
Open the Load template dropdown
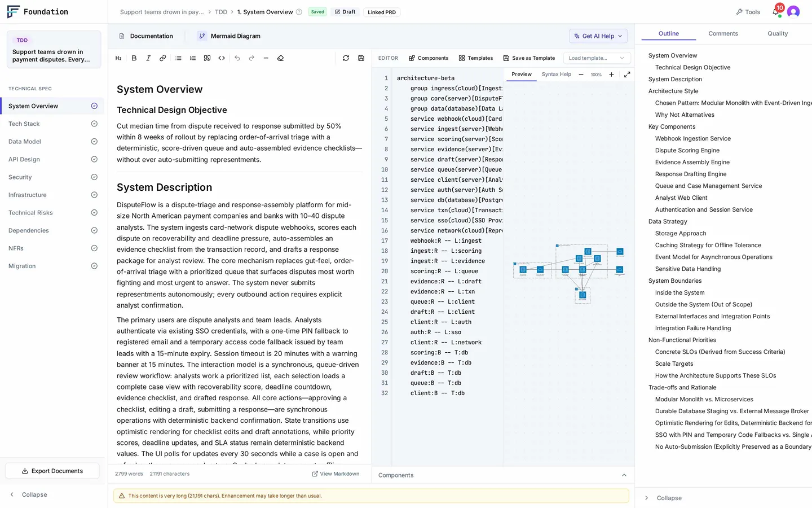pyautogui.click(x=597, y=58)
